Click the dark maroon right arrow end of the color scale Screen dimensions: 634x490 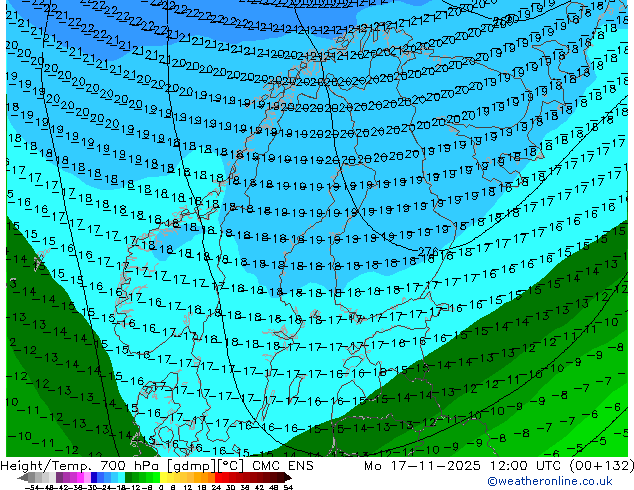click(x=287, y=477)
